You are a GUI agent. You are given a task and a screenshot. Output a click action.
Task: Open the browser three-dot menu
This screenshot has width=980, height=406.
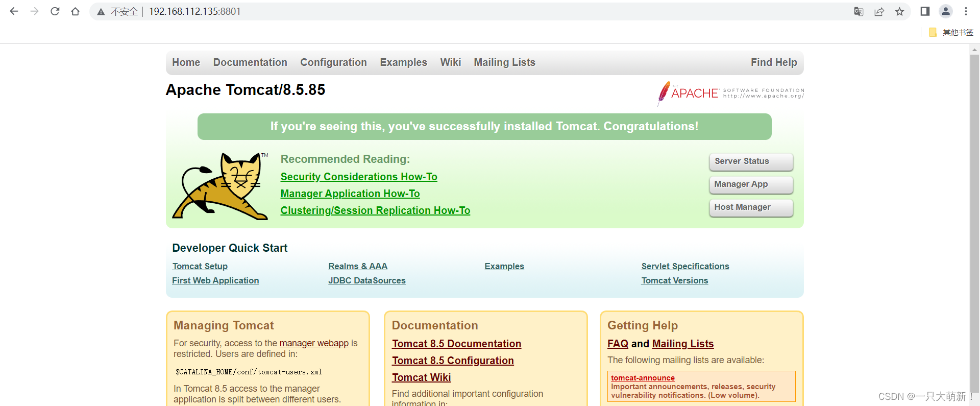click(966, 11)
